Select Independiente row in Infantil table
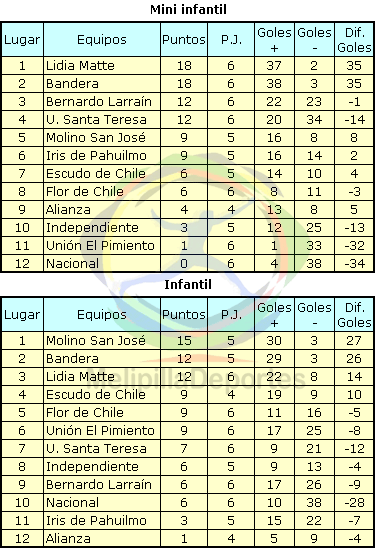This screenshot has width=375, height=548. (x=188, y=467)
